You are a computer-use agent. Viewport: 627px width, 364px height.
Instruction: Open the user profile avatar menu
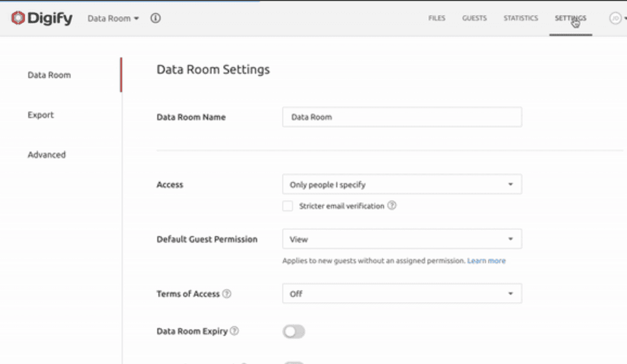615,18
